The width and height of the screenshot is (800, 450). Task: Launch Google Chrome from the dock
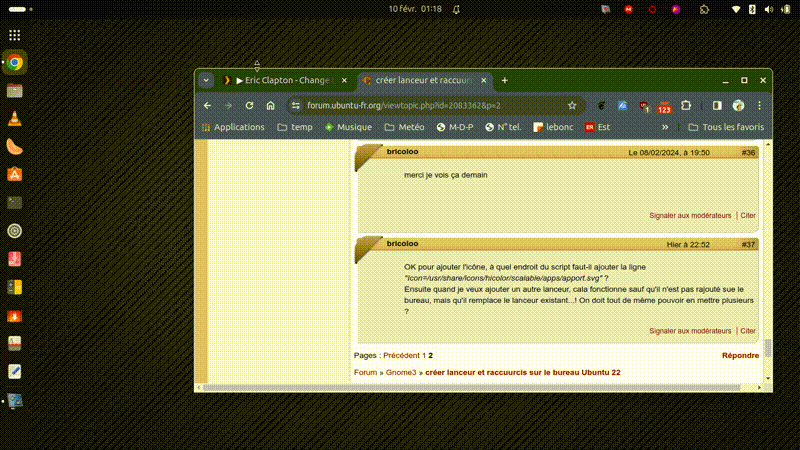pos(14,62)
